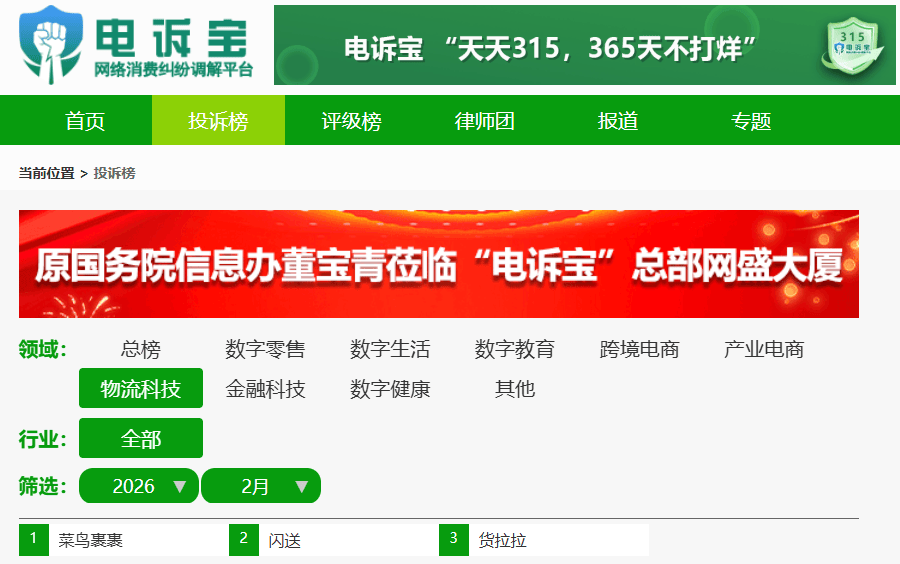Select the 总榜 domain filter

point(140,350)
